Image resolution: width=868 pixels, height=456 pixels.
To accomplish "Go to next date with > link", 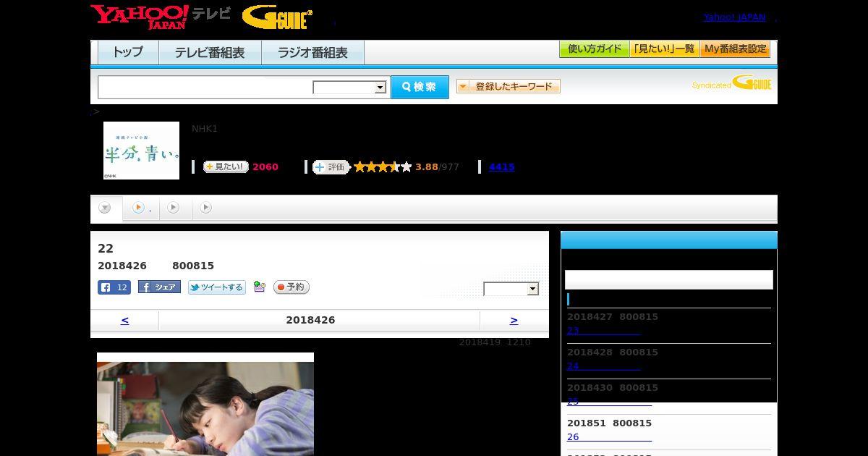I will tap(514, 320).
